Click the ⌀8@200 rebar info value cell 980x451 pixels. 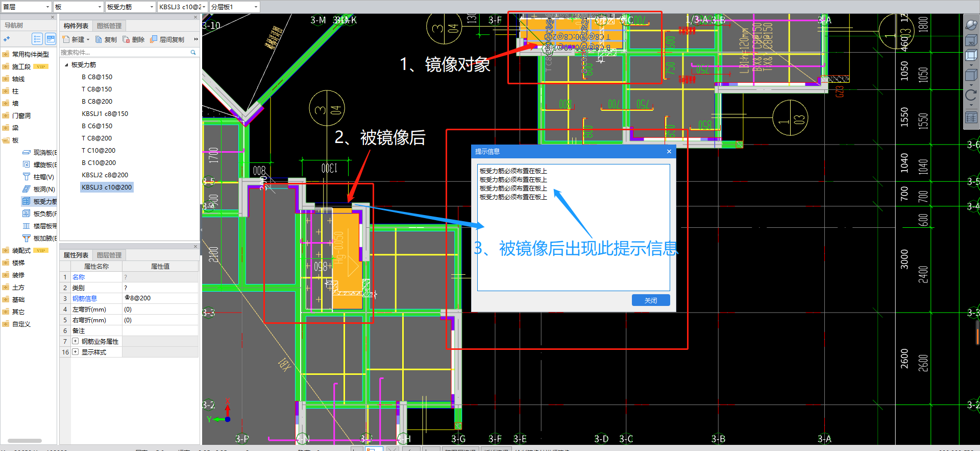160,298
